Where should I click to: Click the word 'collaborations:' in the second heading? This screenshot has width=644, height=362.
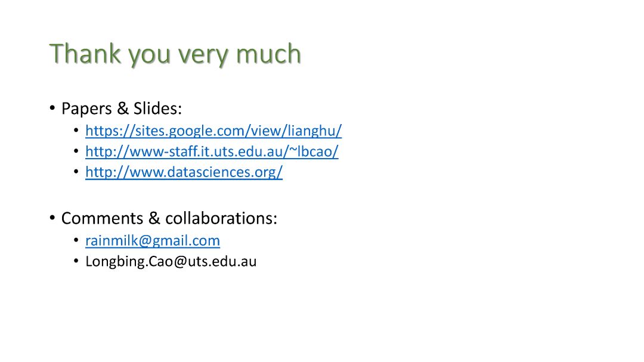pyautogui.click(x=221, y=218)
